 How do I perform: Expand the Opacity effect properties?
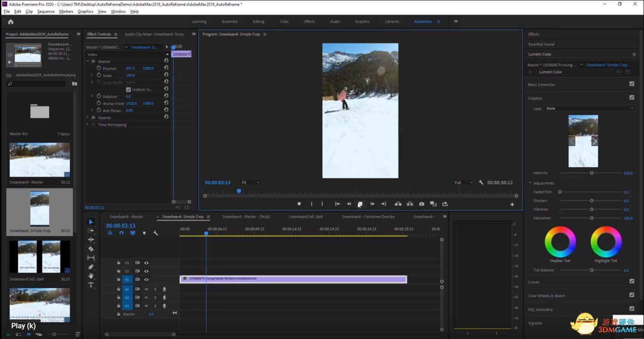(x=88, y=118)
